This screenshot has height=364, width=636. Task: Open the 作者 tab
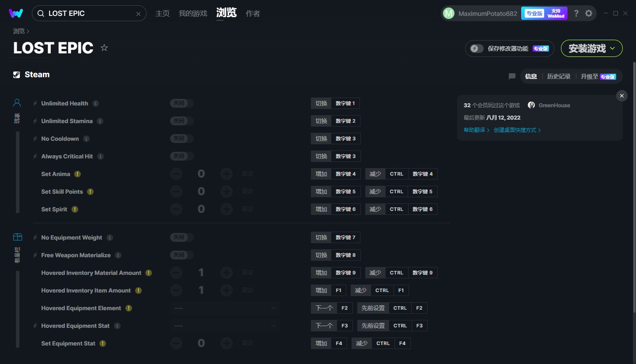point(253,14)
